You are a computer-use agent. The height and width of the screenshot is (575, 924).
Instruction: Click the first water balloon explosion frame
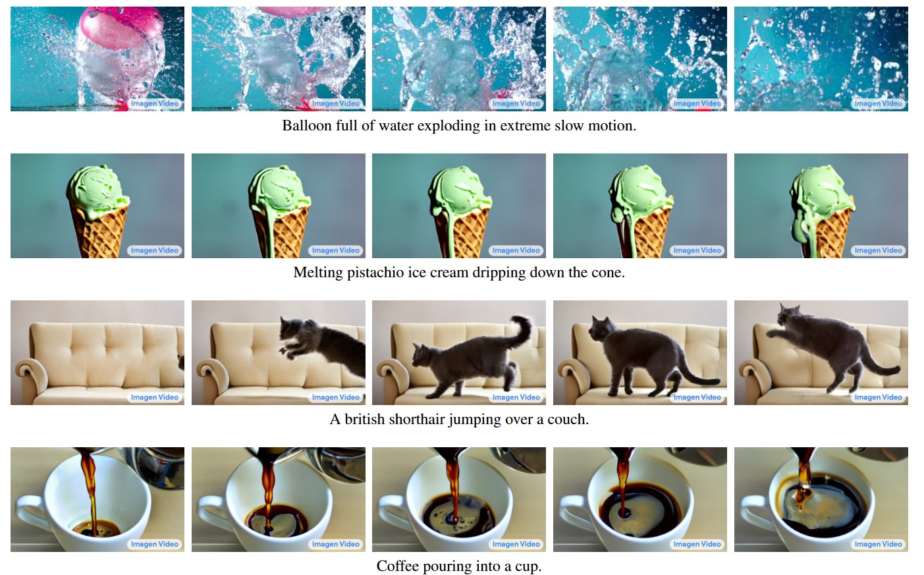97,59
